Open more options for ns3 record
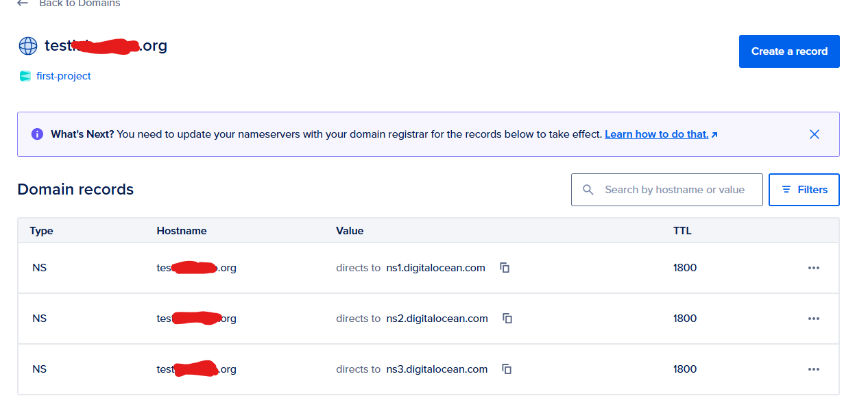The image size is (868, 409). coord(814,369)
